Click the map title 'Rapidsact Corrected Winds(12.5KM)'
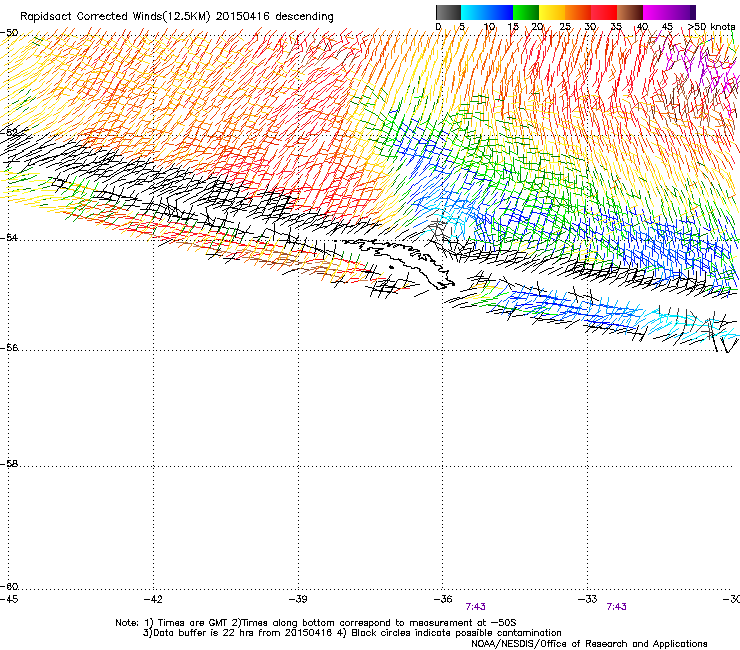This screenshot has width=740, height=650. (115, 17)
